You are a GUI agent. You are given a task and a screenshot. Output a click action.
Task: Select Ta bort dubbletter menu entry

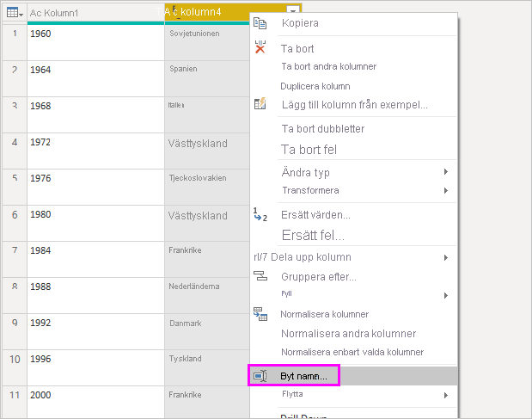pyautogui.click(x=323, y=129)
